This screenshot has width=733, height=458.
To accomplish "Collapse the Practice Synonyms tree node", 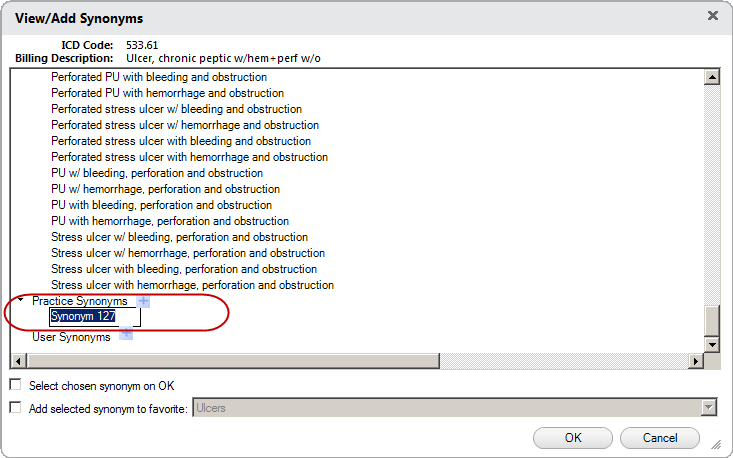I will (x=20, y=300).
